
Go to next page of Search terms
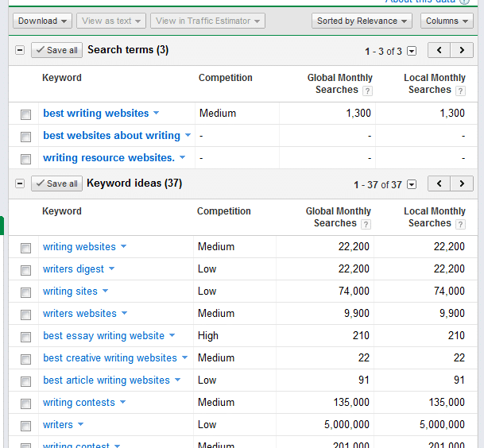pos(462,50)
